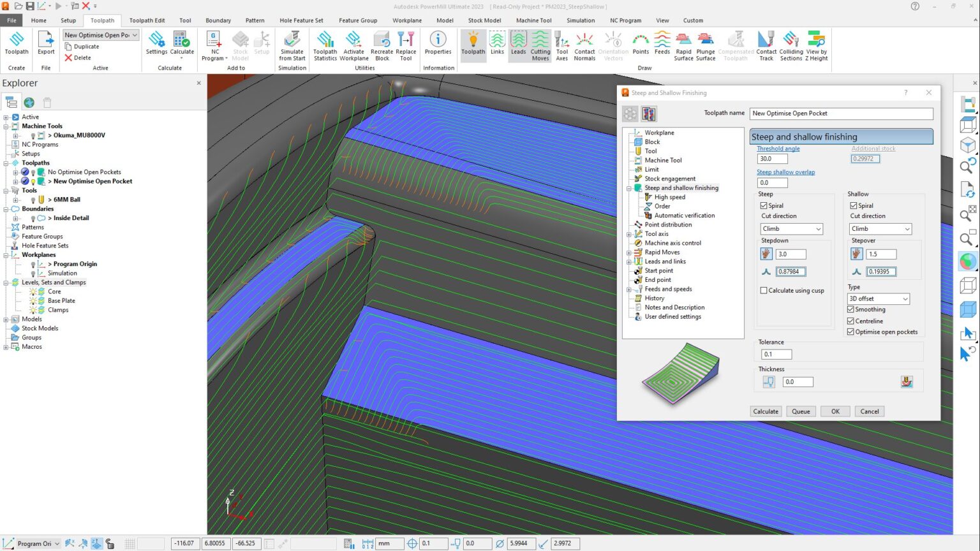Click the View by Z Height icon

pos(816,43)
